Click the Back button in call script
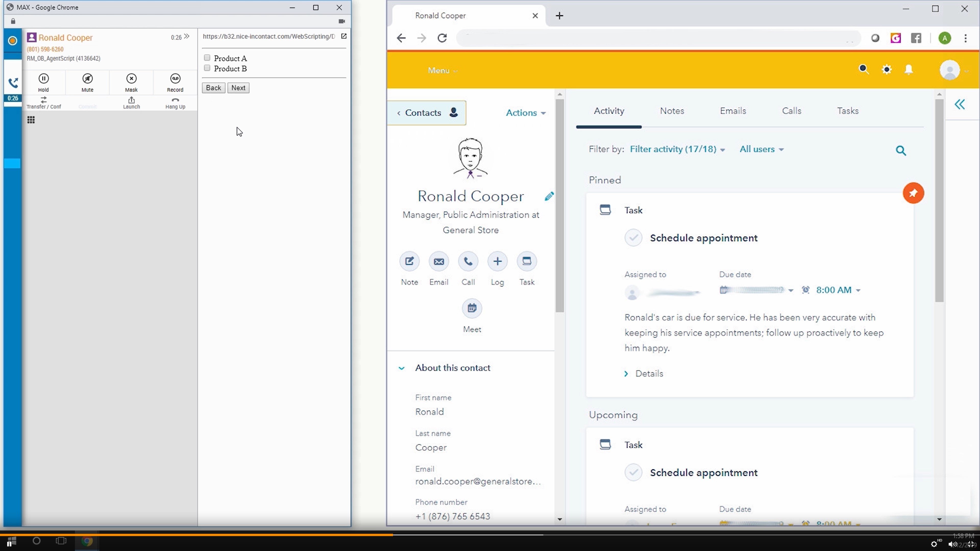Image resolution: width=980 pixels, height=551 pixels. 213,87
